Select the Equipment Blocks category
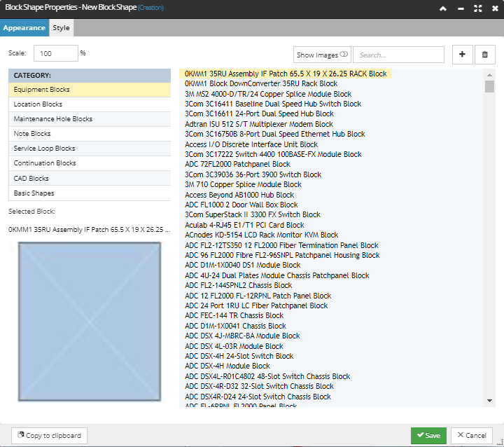 tap(90, 90)
